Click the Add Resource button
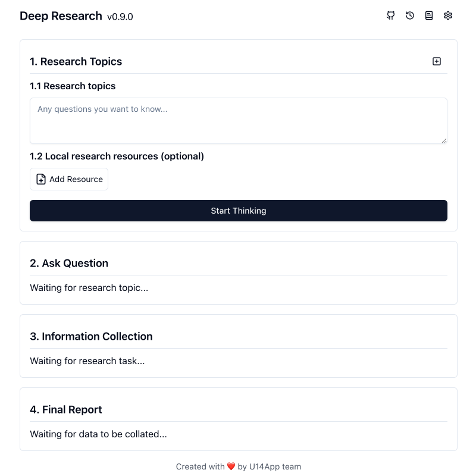The width and height of the screenshot is (476, 476). (x=69, y=179)
